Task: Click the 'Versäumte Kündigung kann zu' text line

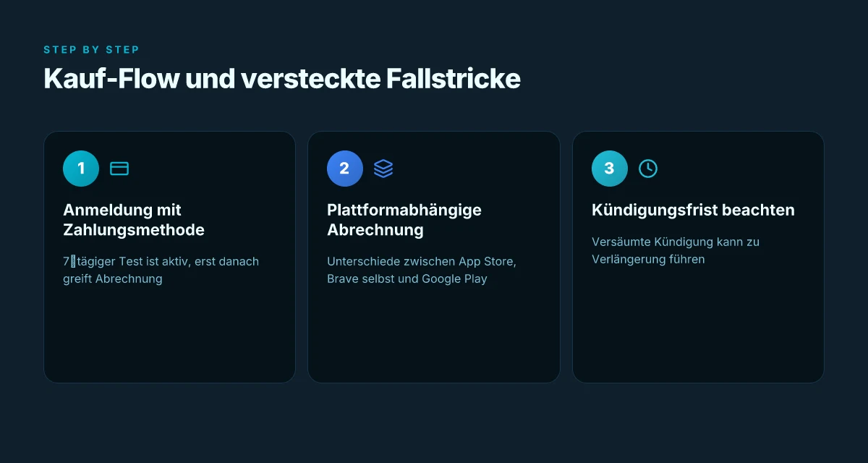Action: coord(676,242)
